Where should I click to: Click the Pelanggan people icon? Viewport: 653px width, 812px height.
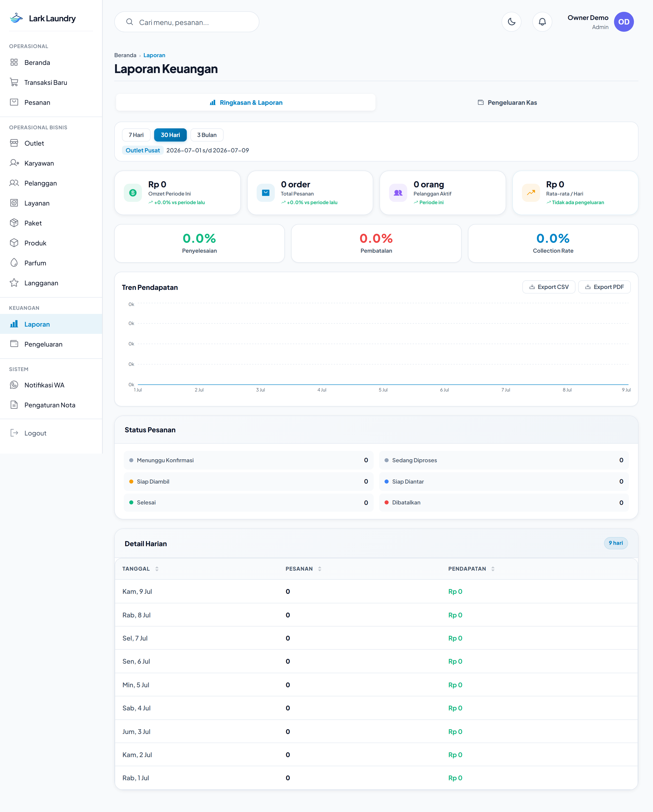tap(14, 183)
